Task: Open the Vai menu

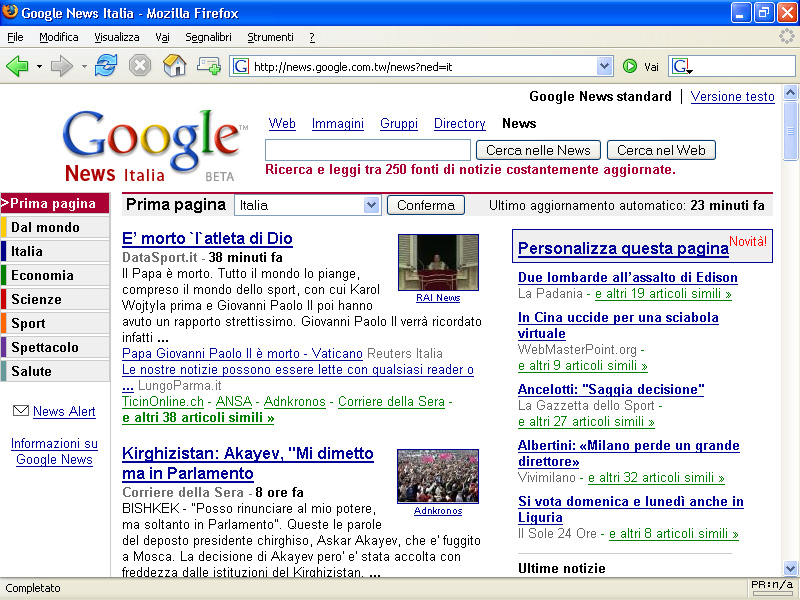Action: pos(162,37)
